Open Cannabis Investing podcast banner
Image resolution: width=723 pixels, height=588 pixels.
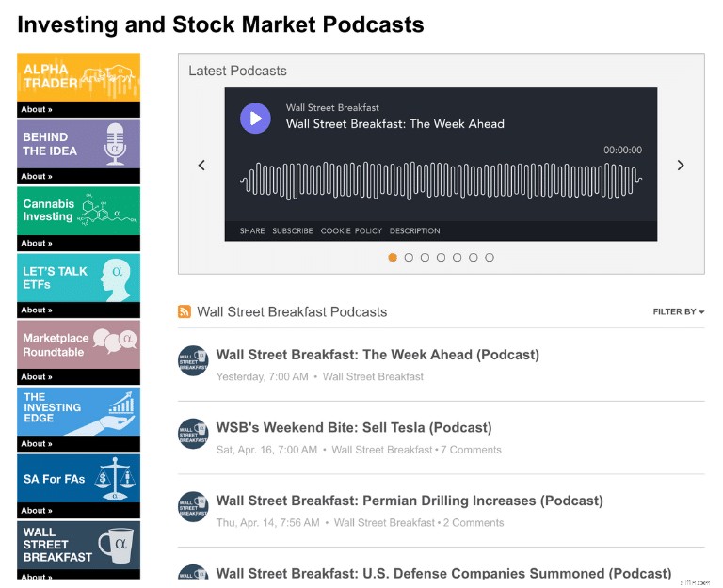(x=78, y=211)
